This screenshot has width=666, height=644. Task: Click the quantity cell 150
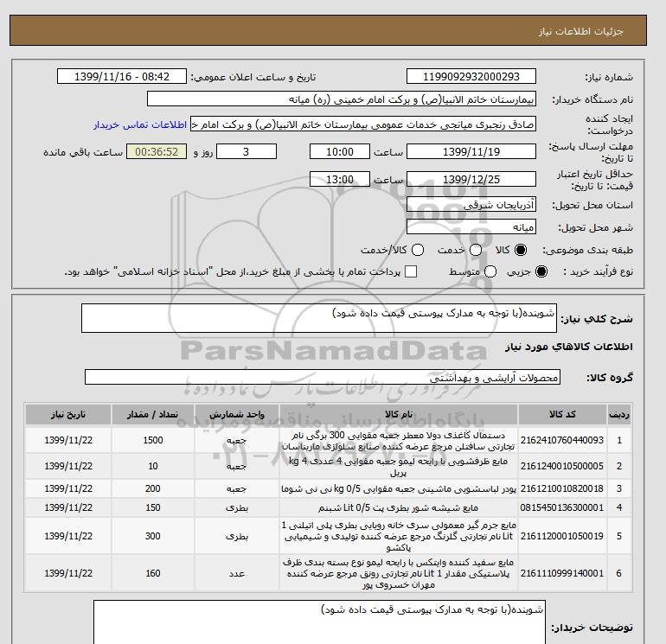coord(153,507)
